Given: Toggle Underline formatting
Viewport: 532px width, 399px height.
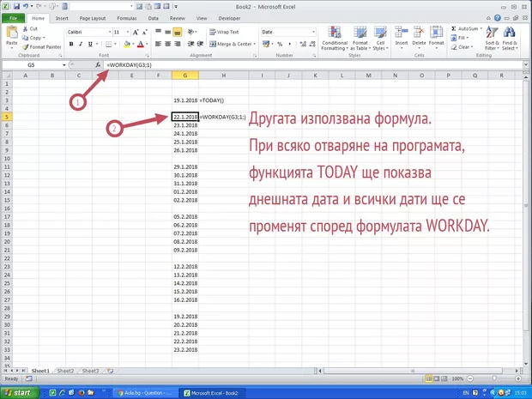Looking at the screenshot, I should coord(90,44).
